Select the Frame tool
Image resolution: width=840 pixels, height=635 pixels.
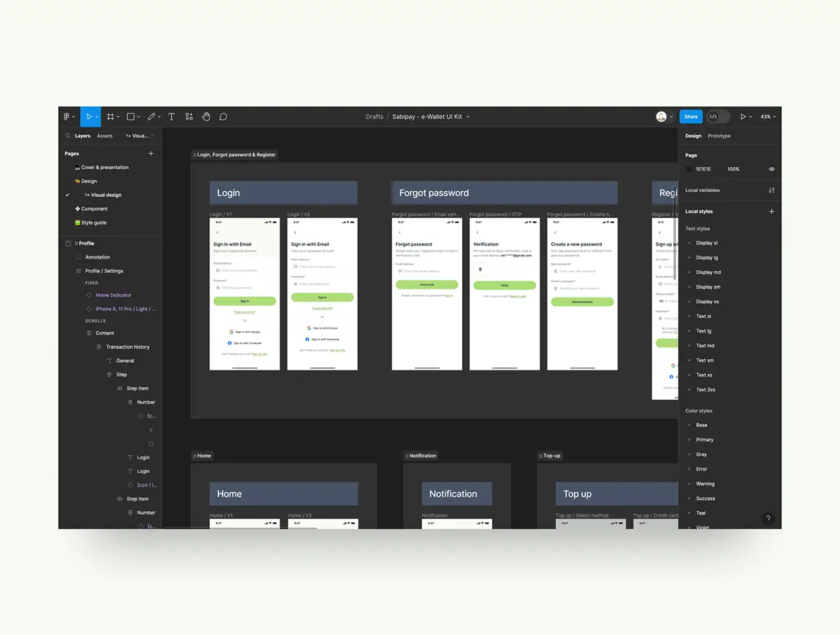111,117
